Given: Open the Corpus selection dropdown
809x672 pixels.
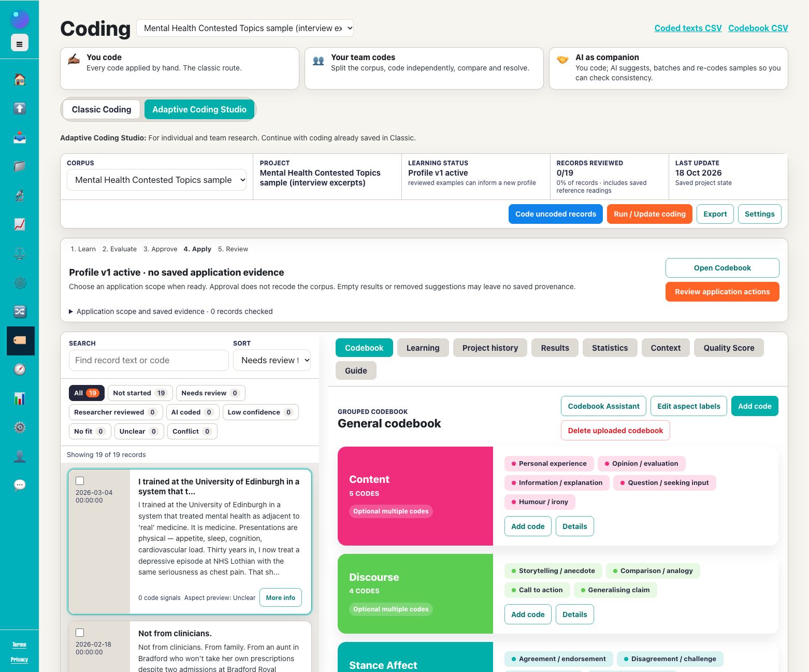Looking at the screenshot, I should (x=156, y=180).
